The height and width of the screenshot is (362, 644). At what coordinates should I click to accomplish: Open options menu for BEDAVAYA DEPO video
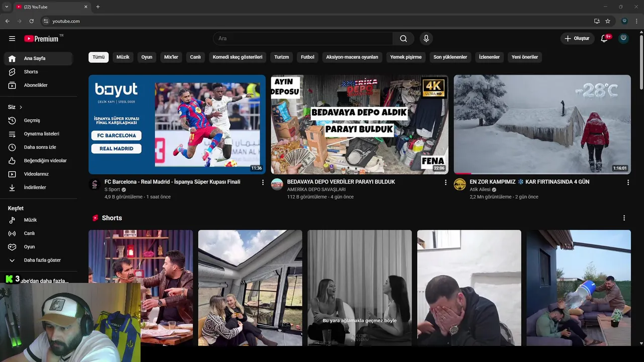point(445,183)
